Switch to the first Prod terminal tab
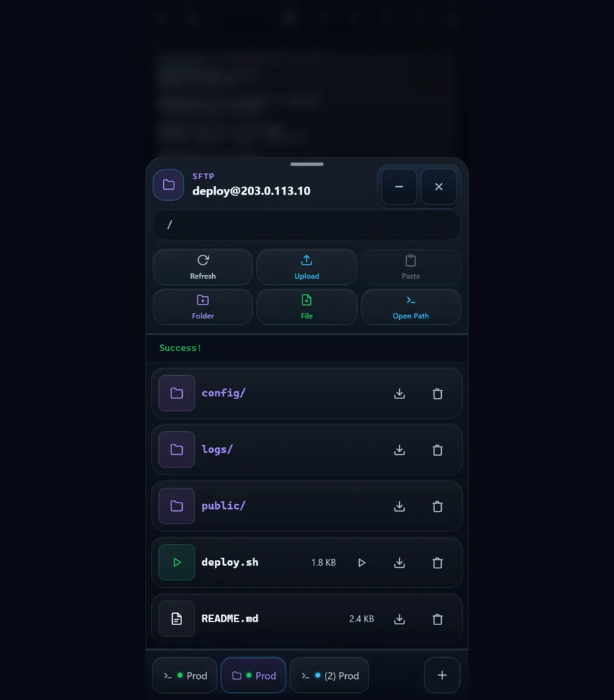 [x=185, y=675]
